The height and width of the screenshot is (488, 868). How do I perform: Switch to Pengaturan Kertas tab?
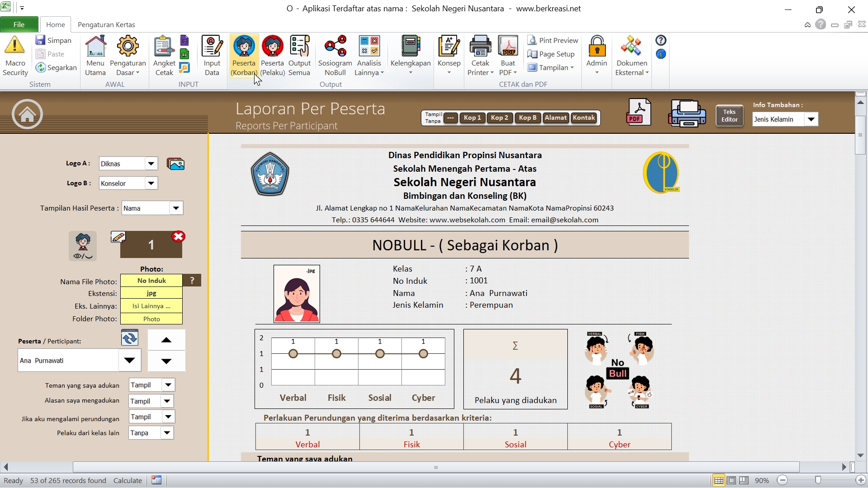coord(106,24)
